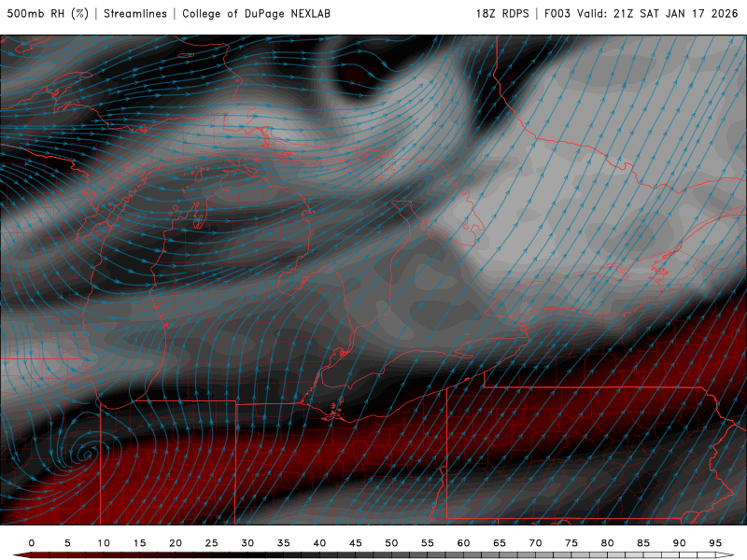Select the colorbar value "70"
This screenshot has height=560, width=747.
pos(535,543)
